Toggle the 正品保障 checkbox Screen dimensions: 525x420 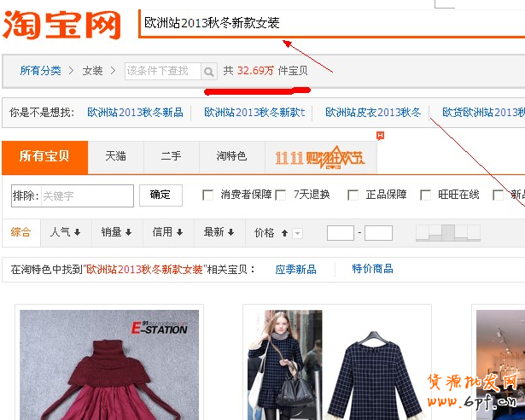pyautogui.click(x=353, y=195)
